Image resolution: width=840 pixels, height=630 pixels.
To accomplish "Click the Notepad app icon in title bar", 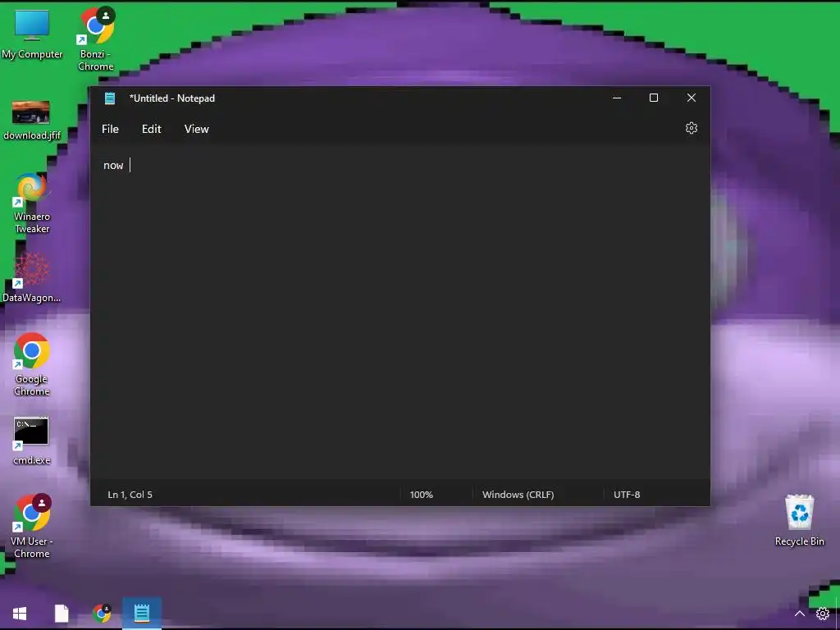I will tap(110, 98).
